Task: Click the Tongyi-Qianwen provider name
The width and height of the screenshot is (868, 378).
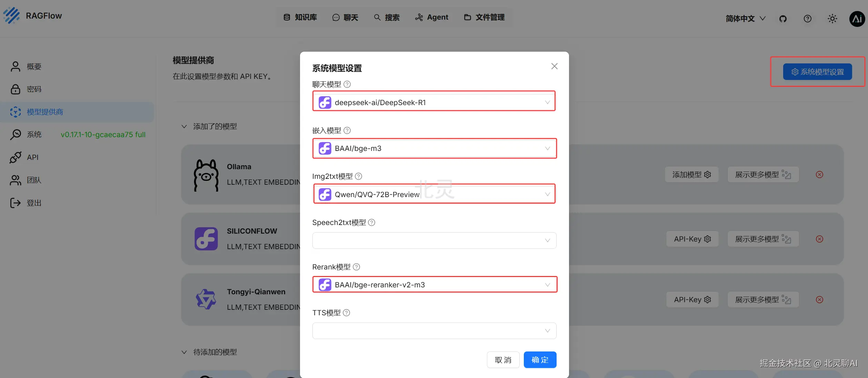Action: pos(256,292)
